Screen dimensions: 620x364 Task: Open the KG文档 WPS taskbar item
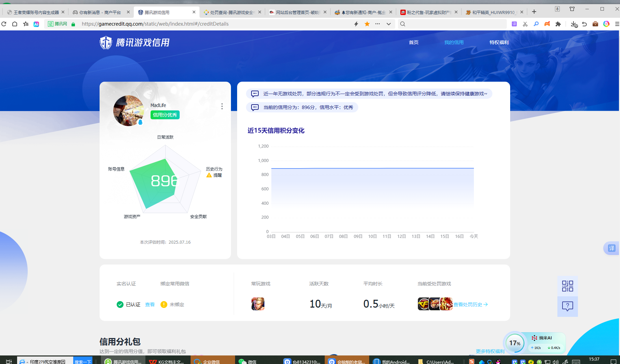click(x=168, y=361)
